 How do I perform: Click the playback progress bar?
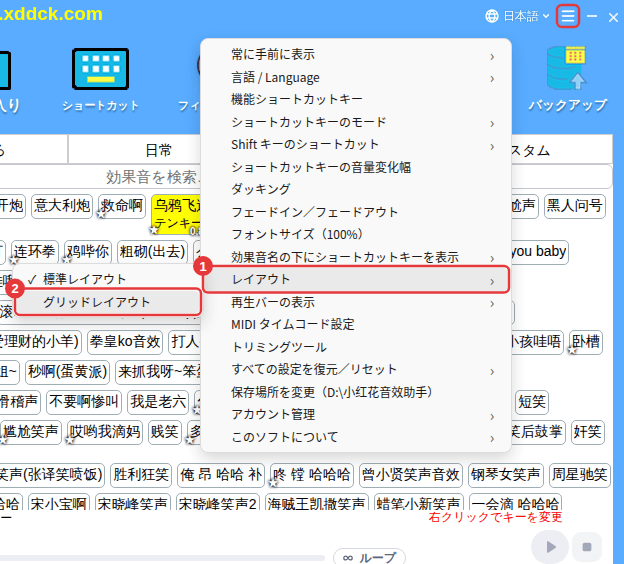162,558
